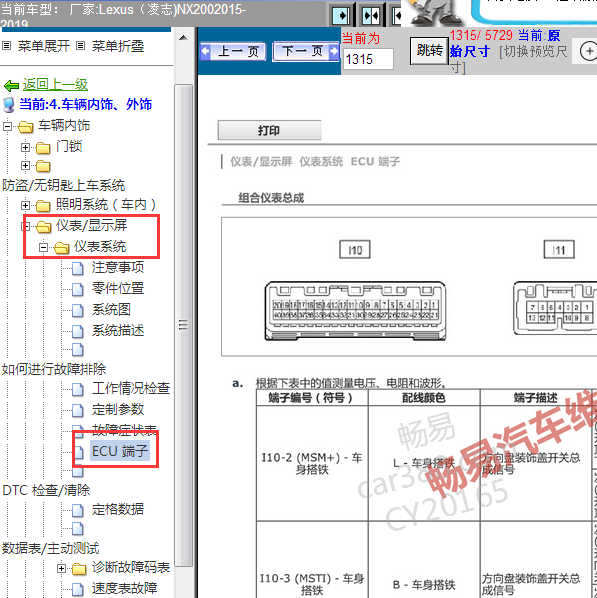Click the round plus zoom-in icon

click(589, 51)
